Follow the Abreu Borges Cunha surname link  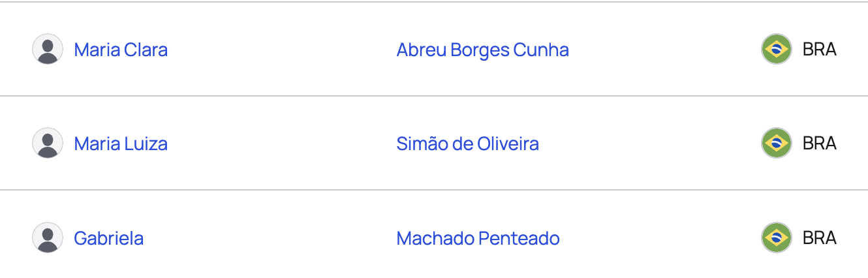pyautogui.click(x=483, y=50)
